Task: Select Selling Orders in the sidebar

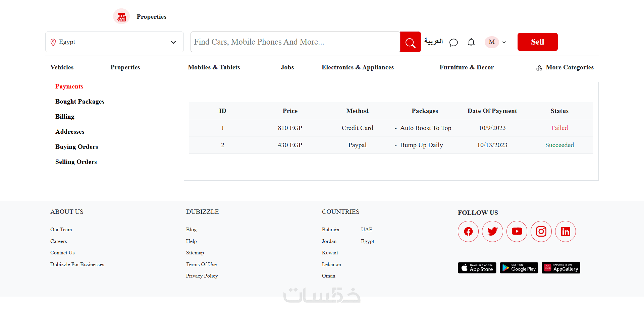Action: click(76, 162)
